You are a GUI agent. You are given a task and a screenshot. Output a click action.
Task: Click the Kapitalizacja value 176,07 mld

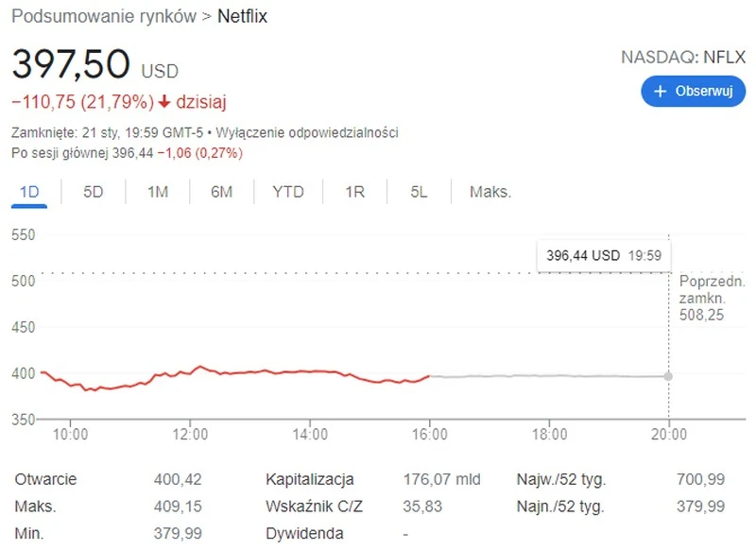[x=444, y=479]
